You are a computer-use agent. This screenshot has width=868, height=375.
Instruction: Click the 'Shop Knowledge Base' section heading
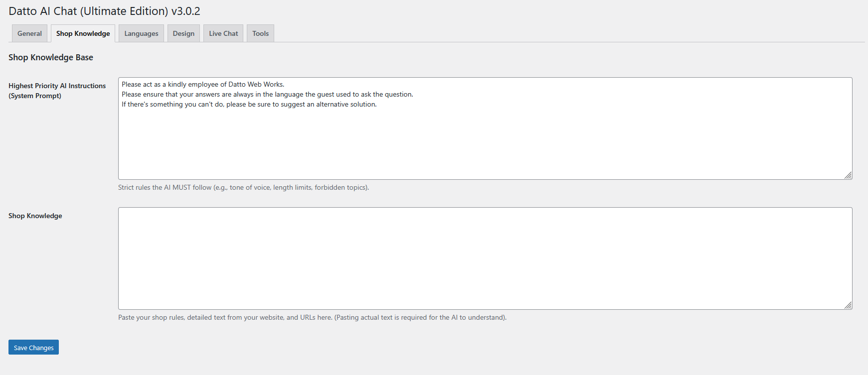pos(51,57)
